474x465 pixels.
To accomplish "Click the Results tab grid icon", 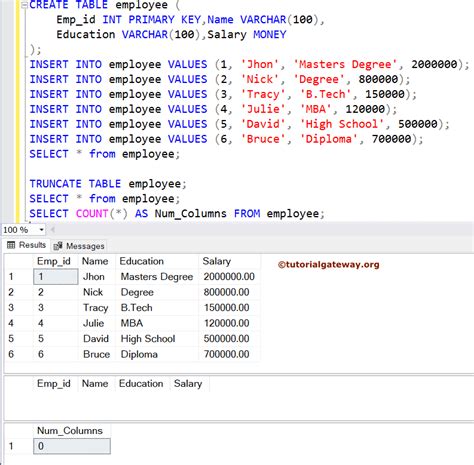I will point(11,245).
